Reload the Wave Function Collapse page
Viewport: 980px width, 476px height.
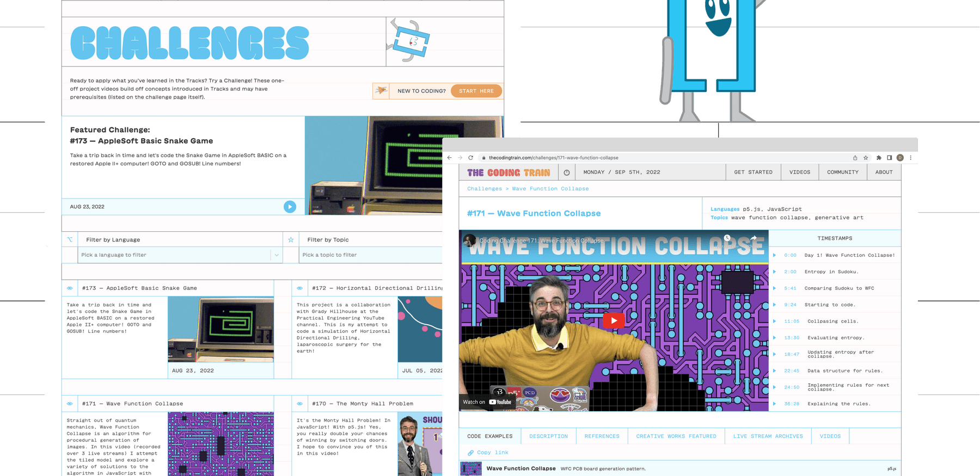[471, 158]
